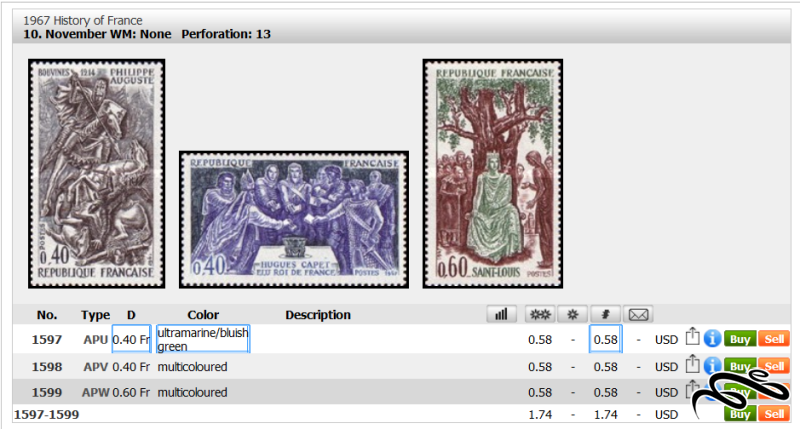The width and height of the screenshot is (800, 429).
Task: Open the Saint-Louis 0.60 stamp image
Action: (493, 173)
